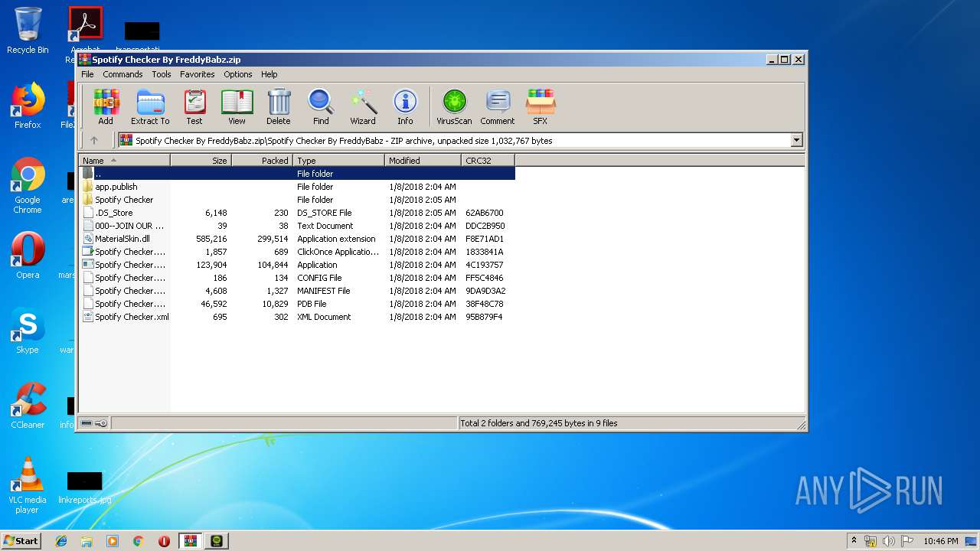The width and height of the screenshot is (980, 551).
Task: Show archive Info icon
Action: click(x=405, y=106)
